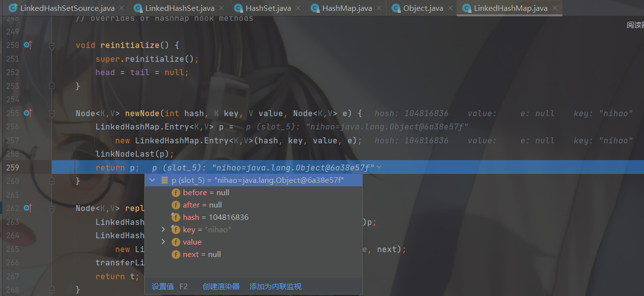Screen dimensions: 644x296
Task: Click line number 256 in gutter
Action: (12, 127)
